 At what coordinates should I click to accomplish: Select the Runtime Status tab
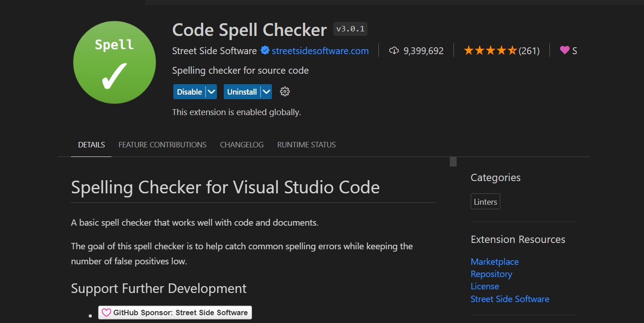307,145
